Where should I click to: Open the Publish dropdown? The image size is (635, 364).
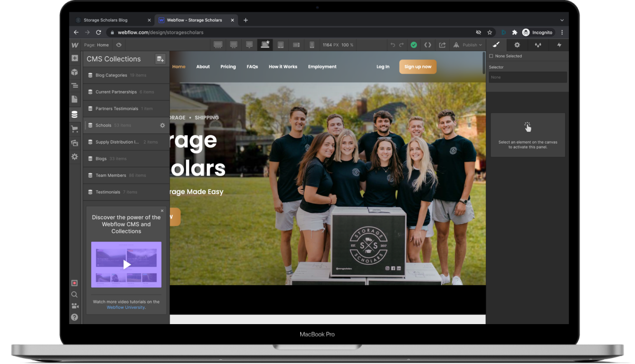(x=467, y=45)
